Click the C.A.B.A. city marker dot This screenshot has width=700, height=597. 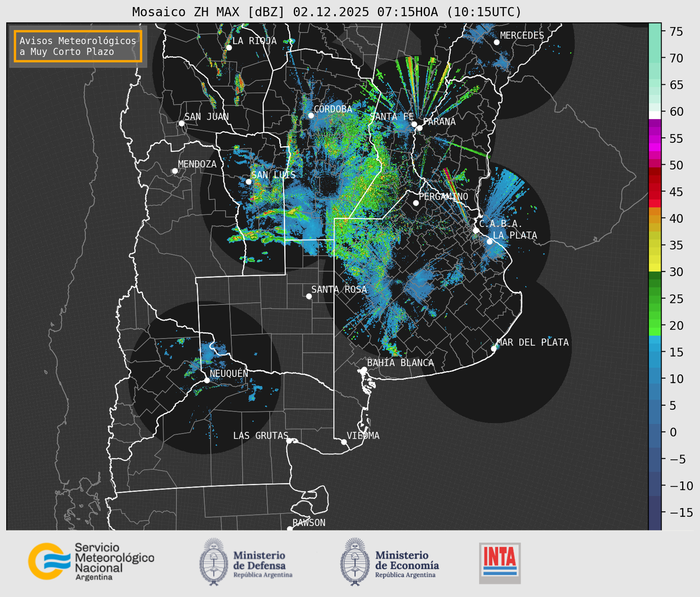[476, 230]
